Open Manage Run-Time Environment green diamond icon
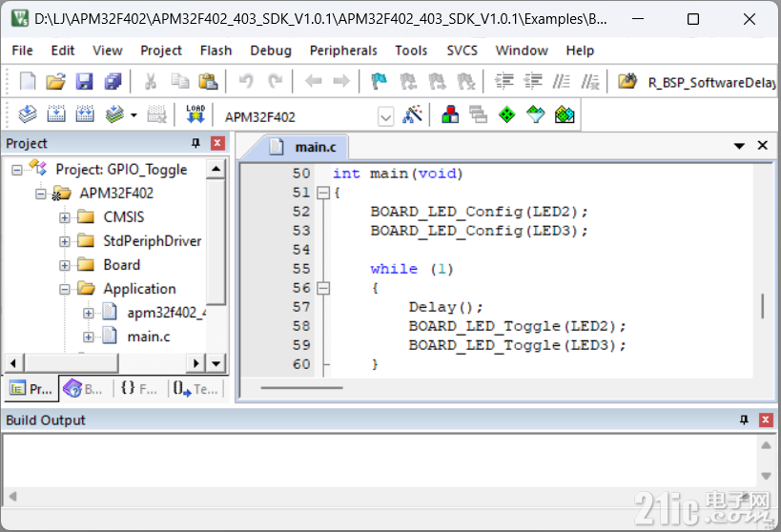 [x=506, y=115]
